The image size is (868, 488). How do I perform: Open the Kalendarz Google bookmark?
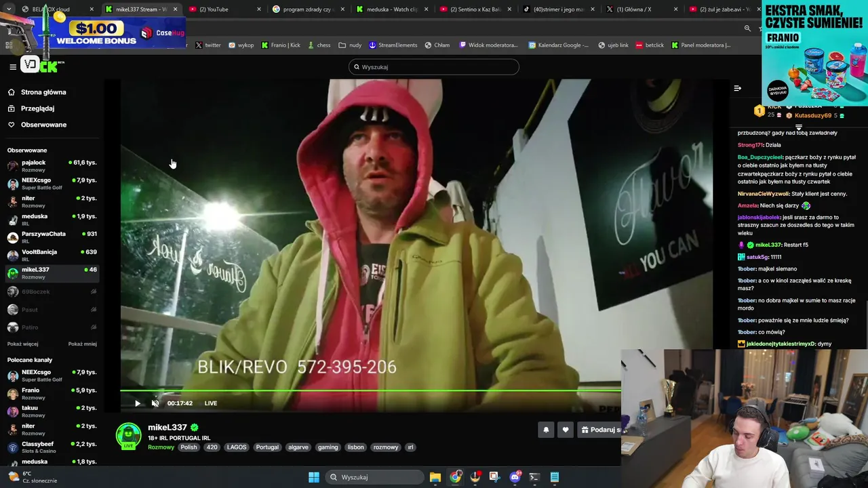pos(558,45)
